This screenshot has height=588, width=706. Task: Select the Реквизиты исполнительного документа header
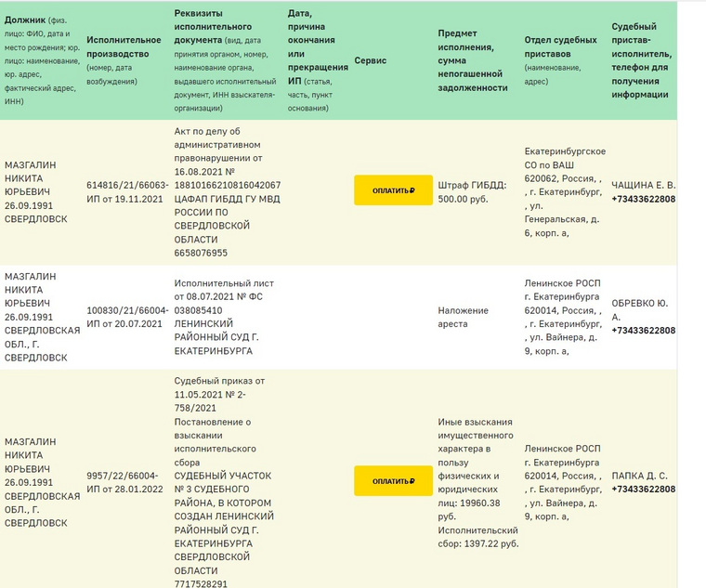click(x=225, y=60)
